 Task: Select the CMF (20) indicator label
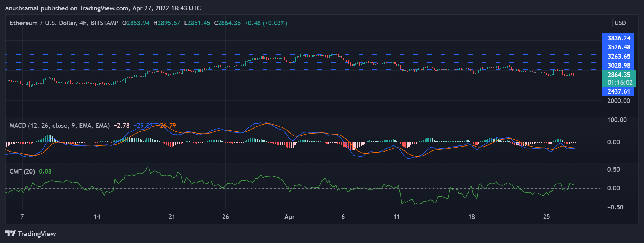22,171
